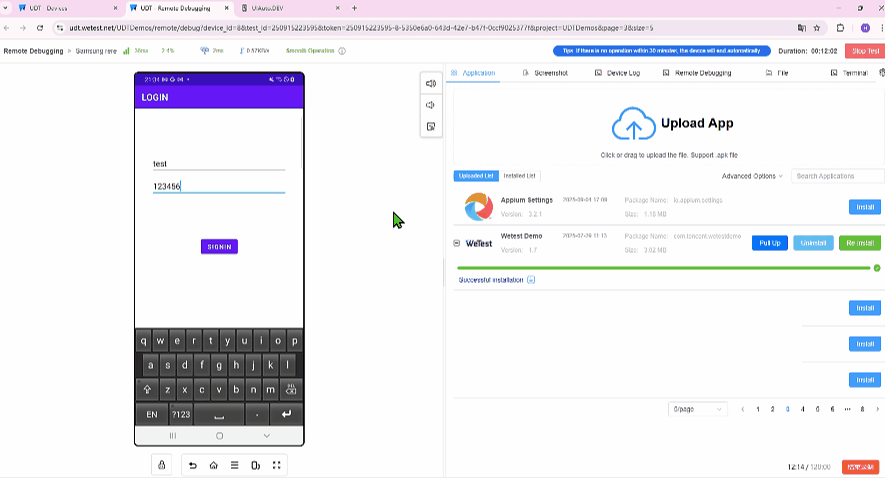This screenshot has width=885, height=478.
Task: Click the fullscreen icon below the phone
Action: click(x=277, y=465)
